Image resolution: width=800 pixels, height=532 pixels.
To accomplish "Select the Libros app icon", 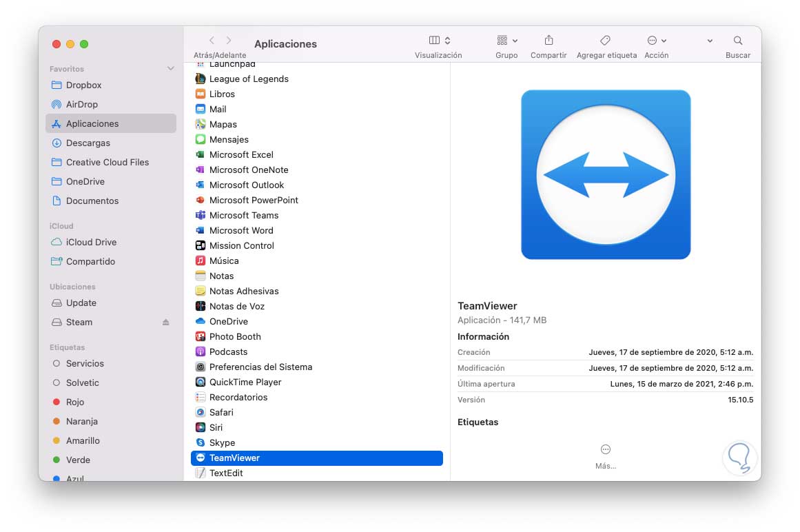I will click(x=201, y=94).
